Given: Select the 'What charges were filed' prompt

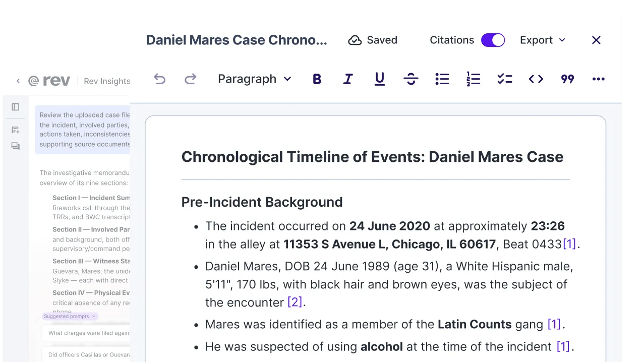Looking at the screenshot, I should click(x=86, y=333).
